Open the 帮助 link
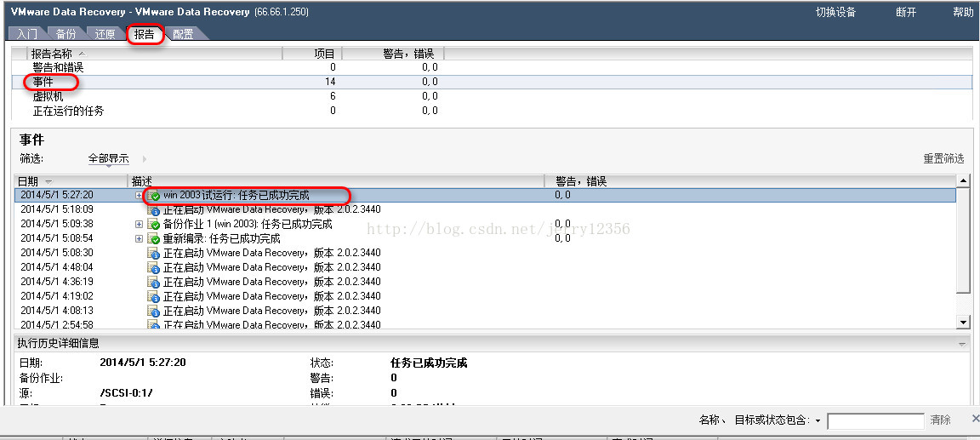 963,13
